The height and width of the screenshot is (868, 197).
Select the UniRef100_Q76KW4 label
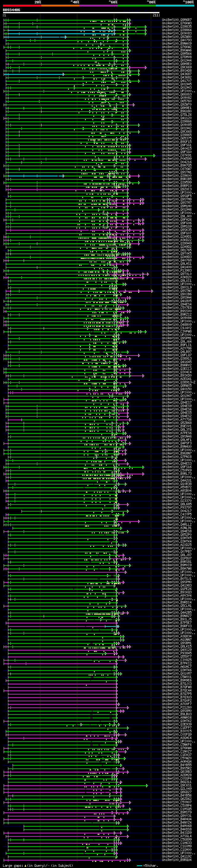pyautogui.click(x=177, y=748)
